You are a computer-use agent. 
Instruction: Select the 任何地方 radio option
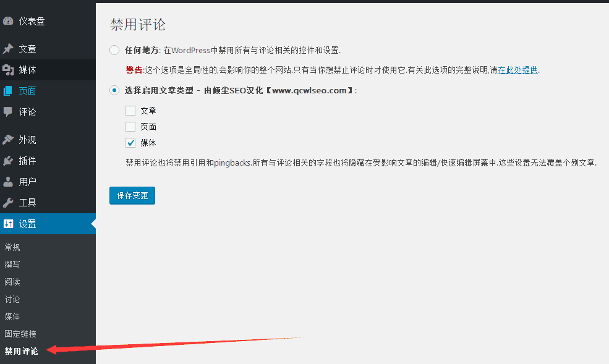click(x=114, y=50)
